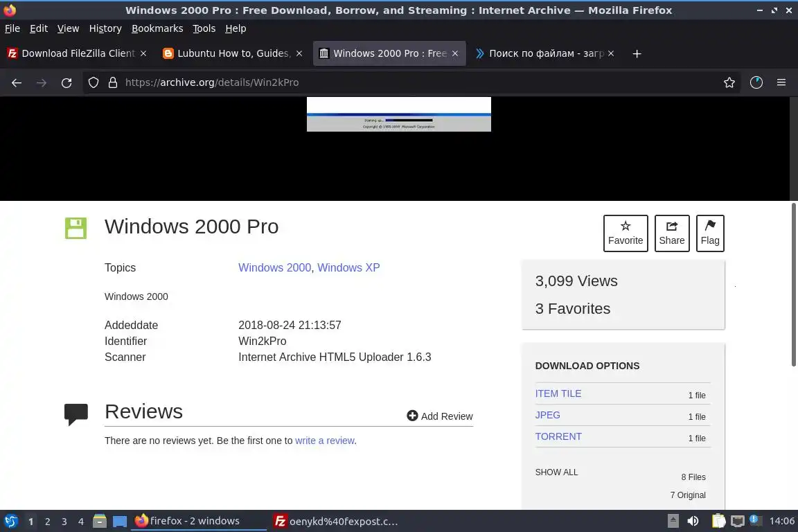Open a new tab with the plus button
Image resolution: width=798 pixels, height=532 pixels.
637,53
